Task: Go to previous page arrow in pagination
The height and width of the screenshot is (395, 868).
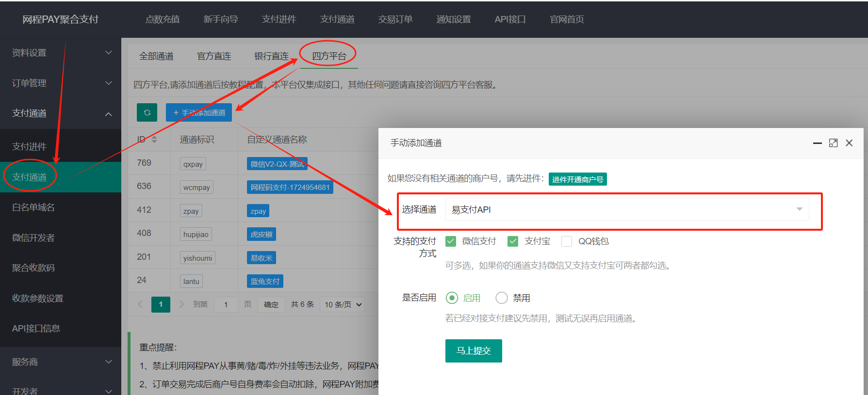Action: click(140, 304)
